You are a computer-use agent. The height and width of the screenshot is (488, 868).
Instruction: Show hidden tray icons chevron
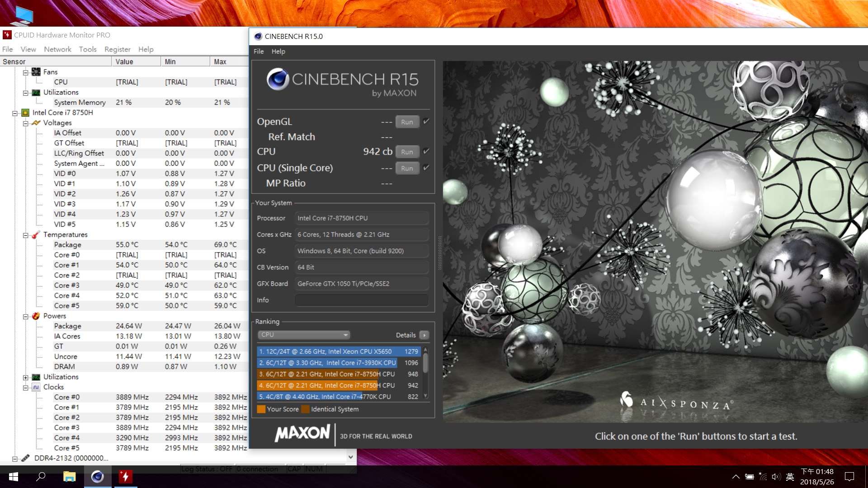(736, 477)
